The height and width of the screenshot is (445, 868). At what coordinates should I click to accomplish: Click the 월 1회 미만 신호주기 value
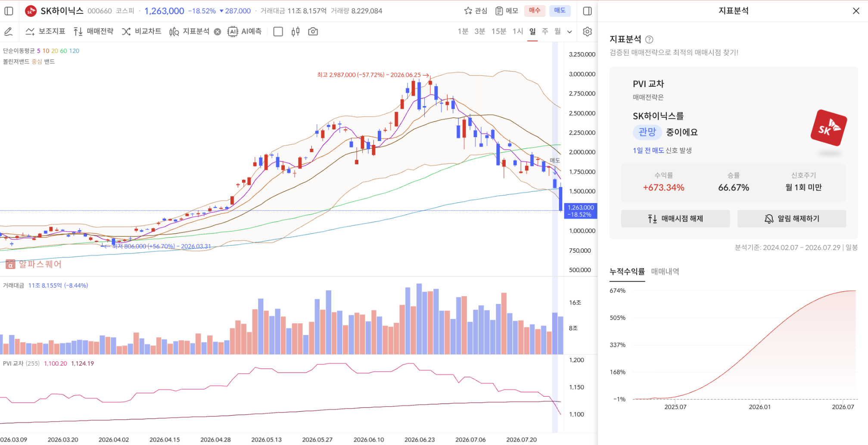pyautogui.click(x=803, y=188)
